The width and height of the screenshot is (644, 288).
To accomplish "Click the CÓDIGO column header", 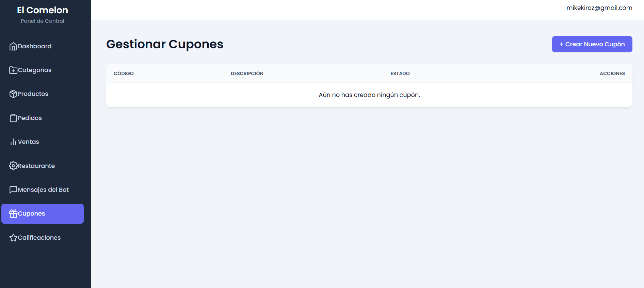I will click(124, 73).
